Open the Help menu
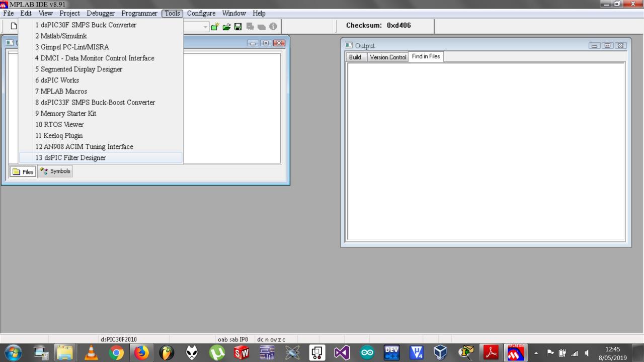 259,14
